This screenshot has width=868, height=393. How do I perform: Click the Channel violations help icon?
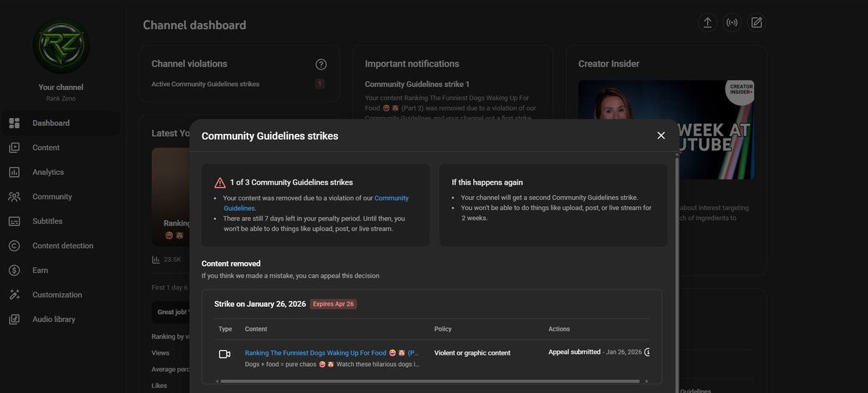pos(321,64)
